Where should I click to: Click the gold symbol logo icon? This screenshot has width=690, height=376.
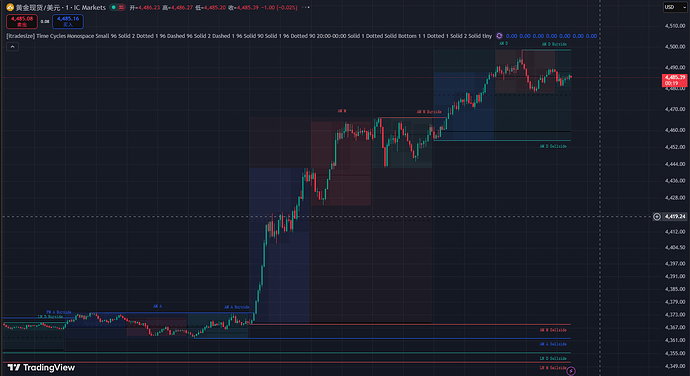10,7
